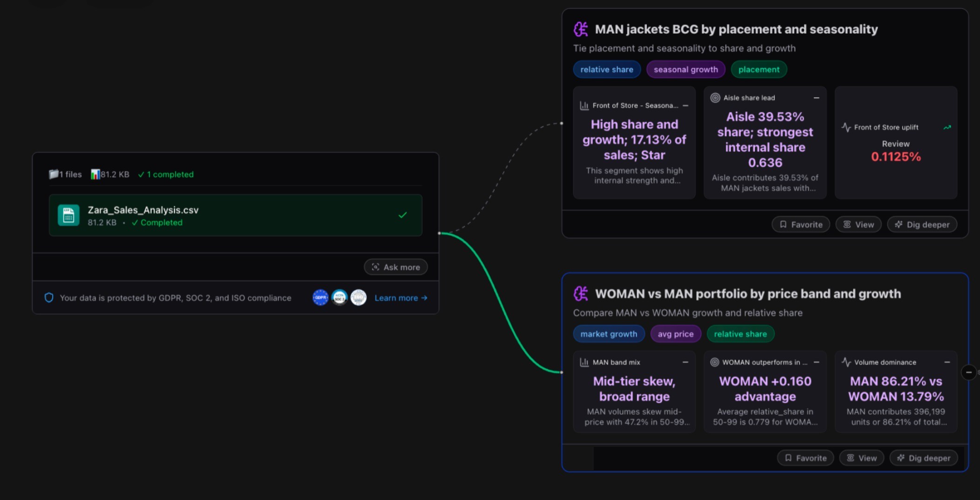Viewport: 980px width, 500px height.
Task: Click the "Mid-tier skew, broad range" headline
Action: (634, 389)
